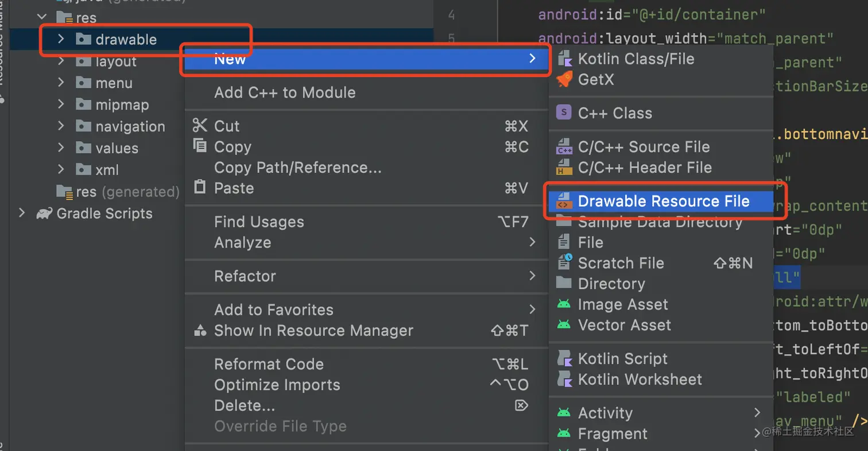Click the Vector Asset android icon
This screenshot has width=868, height=451.
(x=564, y=325)
